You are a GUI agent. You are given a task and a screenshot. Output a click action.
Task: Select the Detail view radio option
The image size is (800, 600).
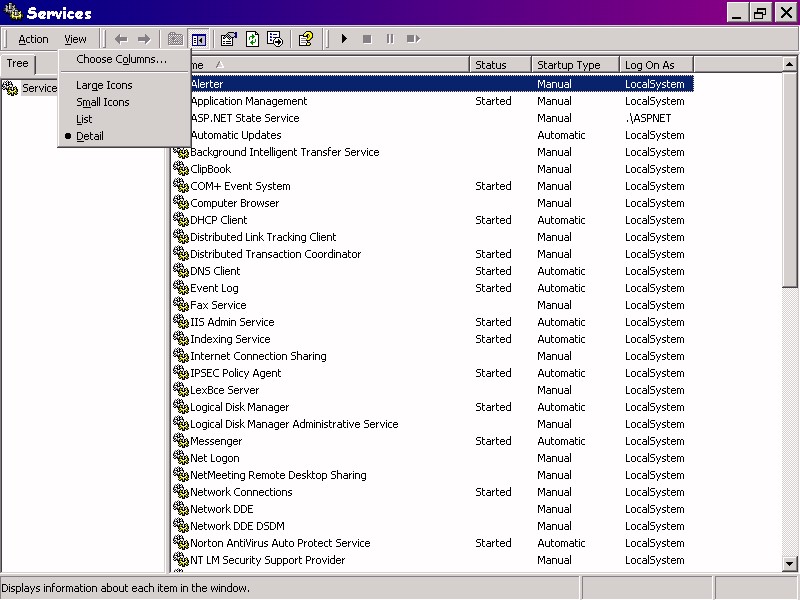(x=90, y=136)
